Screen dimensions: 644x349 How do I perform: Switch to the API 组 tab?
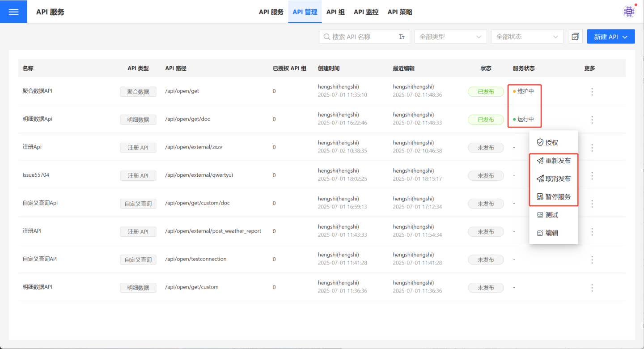point(335,12)
